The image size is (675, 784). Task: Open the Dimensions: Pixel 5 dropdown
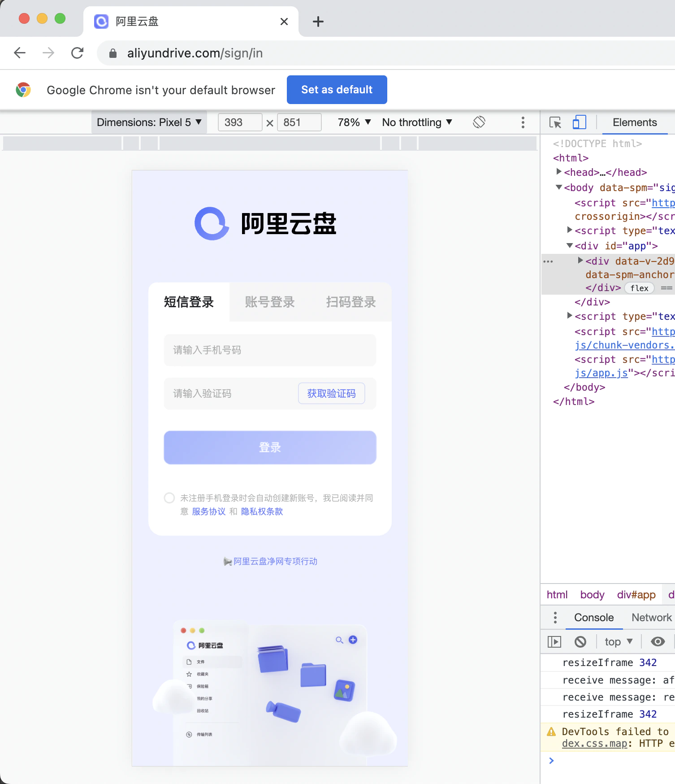(149, 122)
